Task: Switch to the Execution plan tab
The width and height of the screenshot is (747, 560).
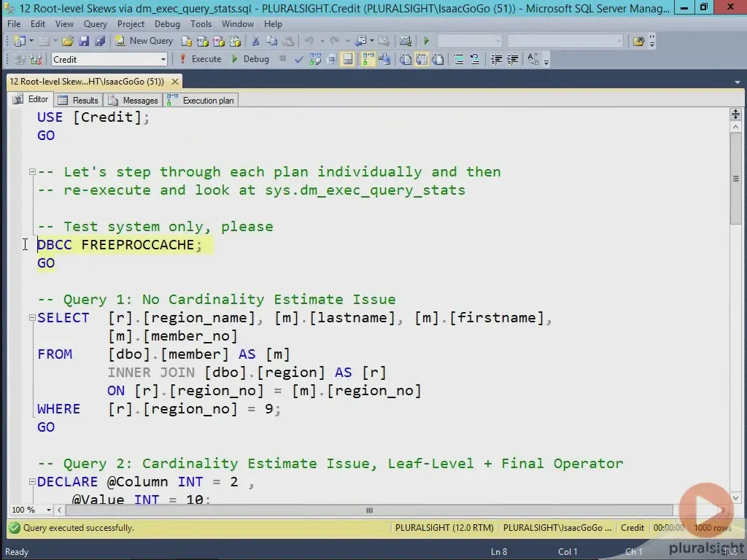Action: pyautogui.click(x=201, y=101)
